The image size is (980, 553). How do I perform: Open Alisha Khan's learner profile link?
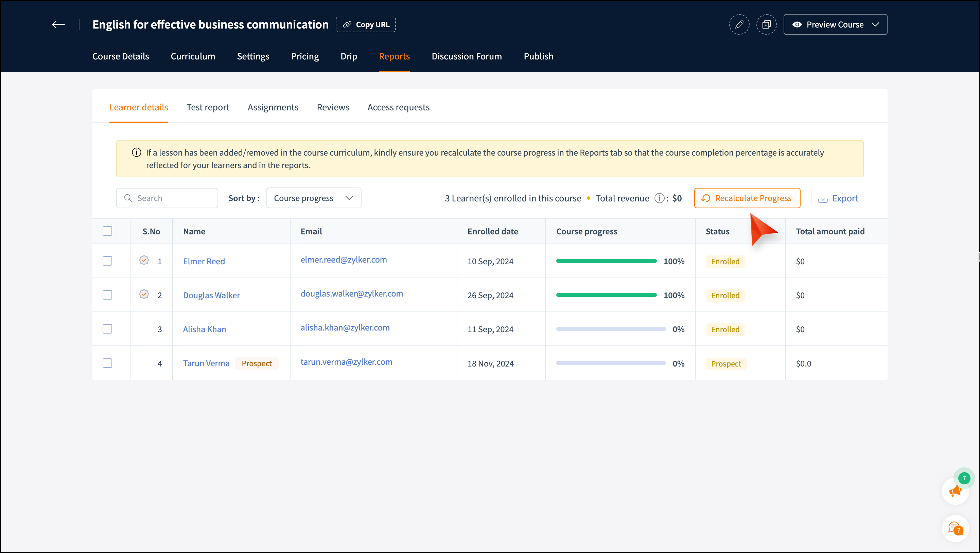tap(204, 329)
